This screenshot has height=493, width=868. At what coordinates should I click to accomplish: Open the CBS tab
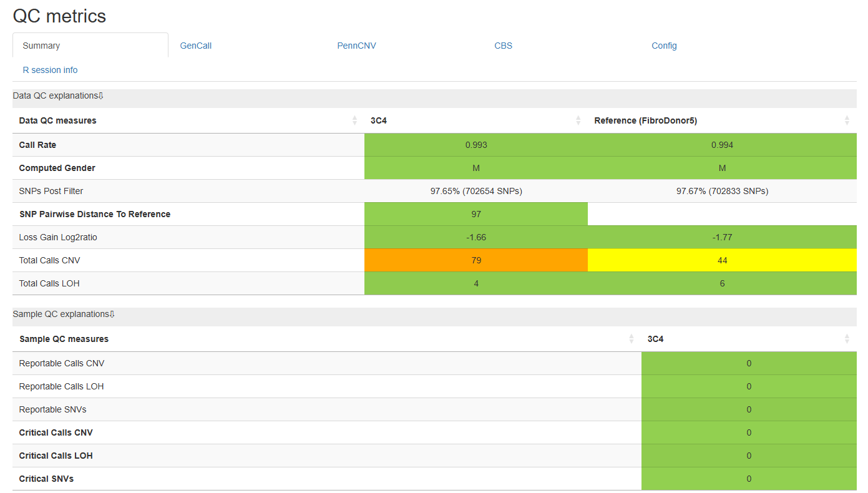point(504,46)
